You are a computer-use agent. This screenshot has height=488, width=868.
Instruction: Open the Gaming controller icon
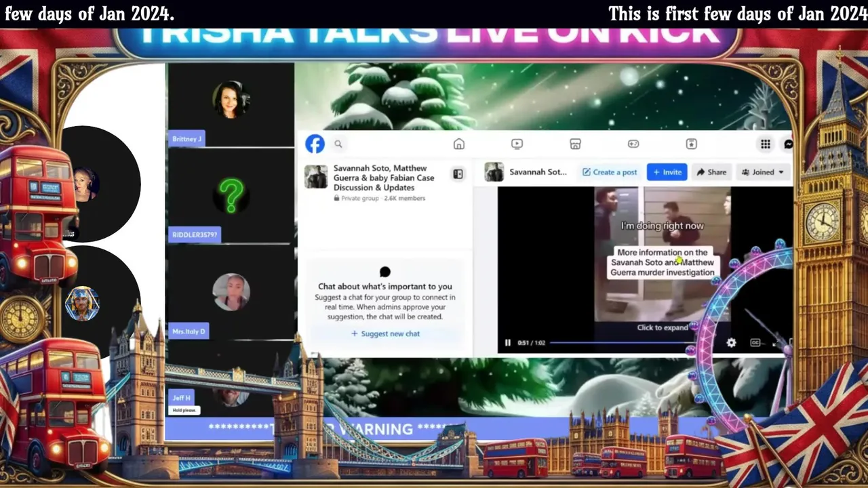click(633, 144)
